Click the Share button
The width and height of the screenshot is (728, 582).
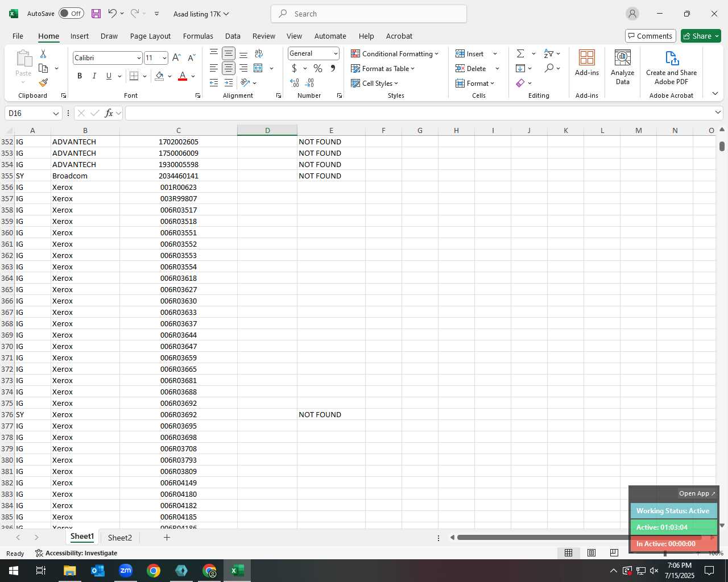click(701, 36)
